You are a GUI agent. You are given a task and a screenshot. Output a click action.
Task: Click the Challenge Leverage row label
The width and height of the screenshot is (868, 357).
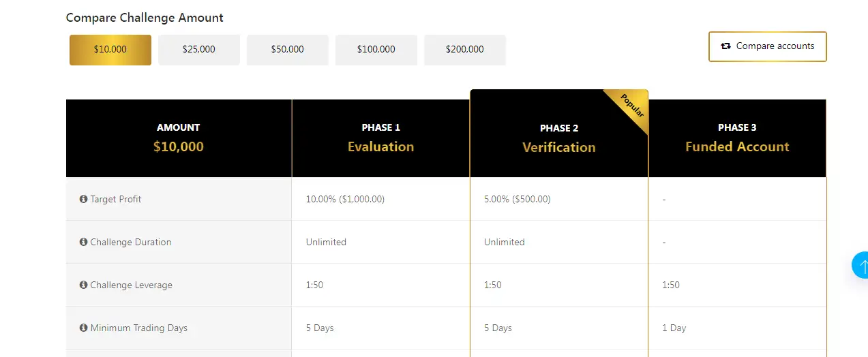point(131,285)
